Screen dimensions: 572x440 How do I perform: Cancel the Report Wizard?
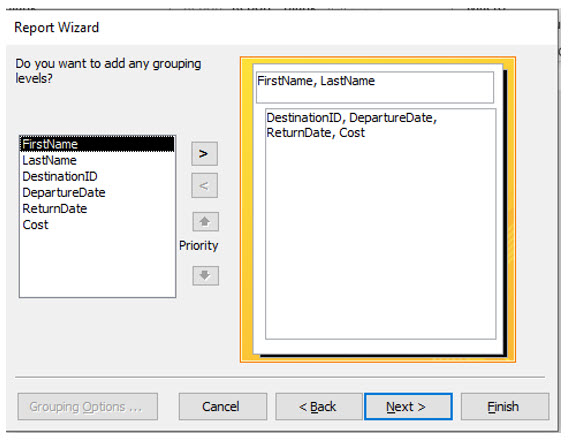pyautogui.click(x=223, y=406)
